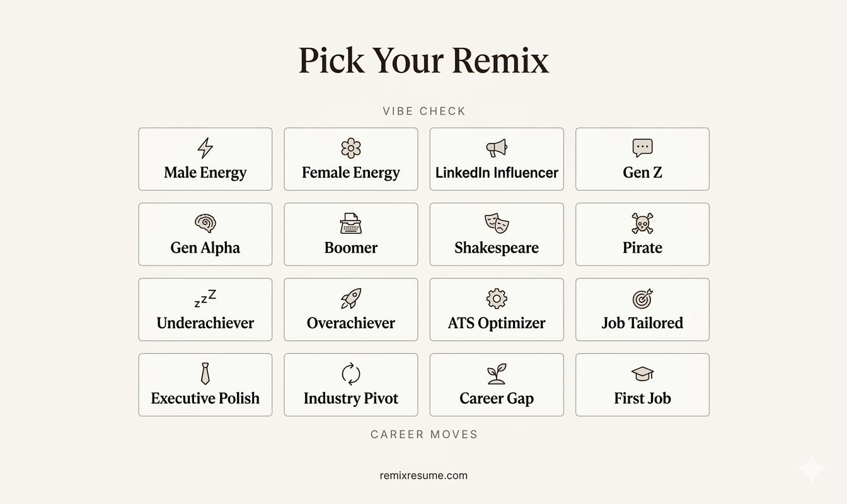Click the zzz icon on Underachiever
This screenshot has width=847, height=504.
pyautogui.click(x=205, y=298)
